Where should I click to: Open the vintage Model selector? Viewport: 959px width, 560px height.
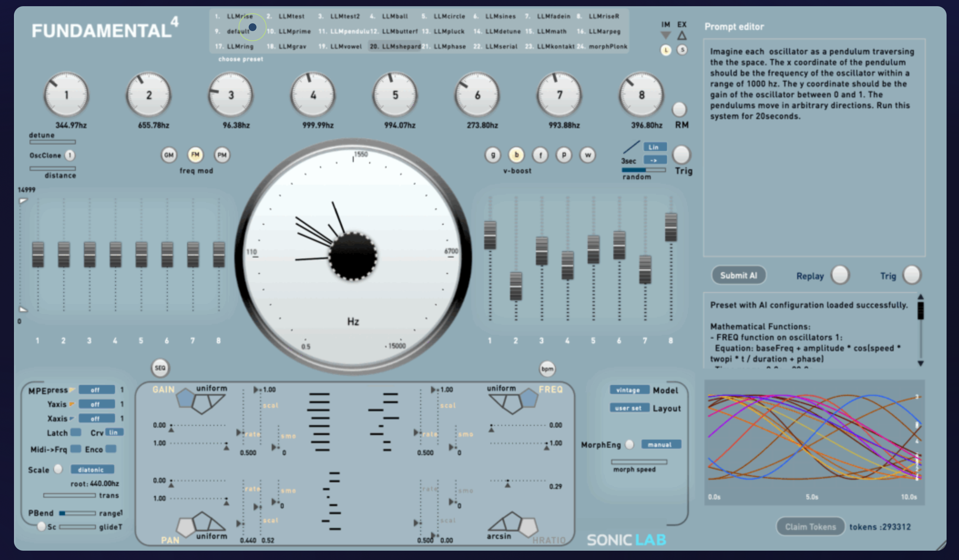[629, 390]
